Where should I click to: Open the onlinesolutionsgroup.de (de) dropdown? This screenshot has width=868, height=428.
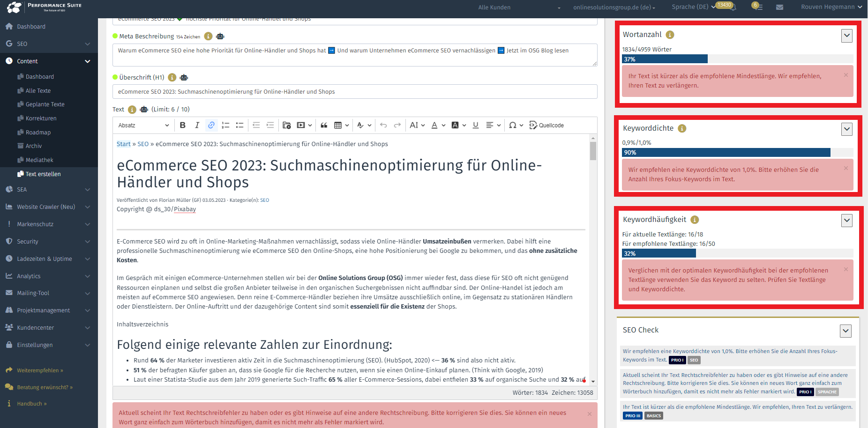coord(614,7)
